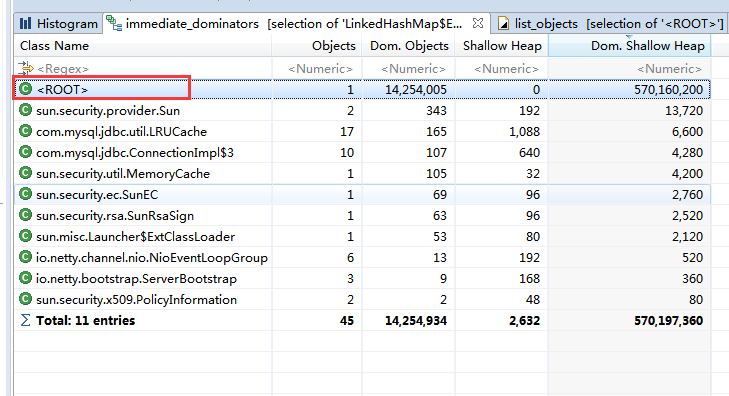The height and width of the screenshot is (396, 729).
Task: Close the immediate_dominators tab
Action: (x=478, y=23)
